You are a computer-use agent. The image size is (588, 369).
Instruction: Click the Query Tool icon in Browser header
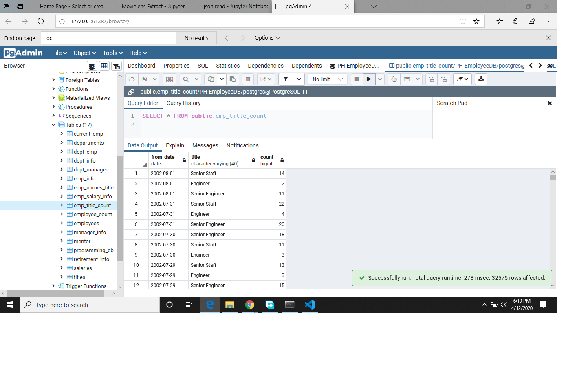pyautogui.click(x=92, y=66)
